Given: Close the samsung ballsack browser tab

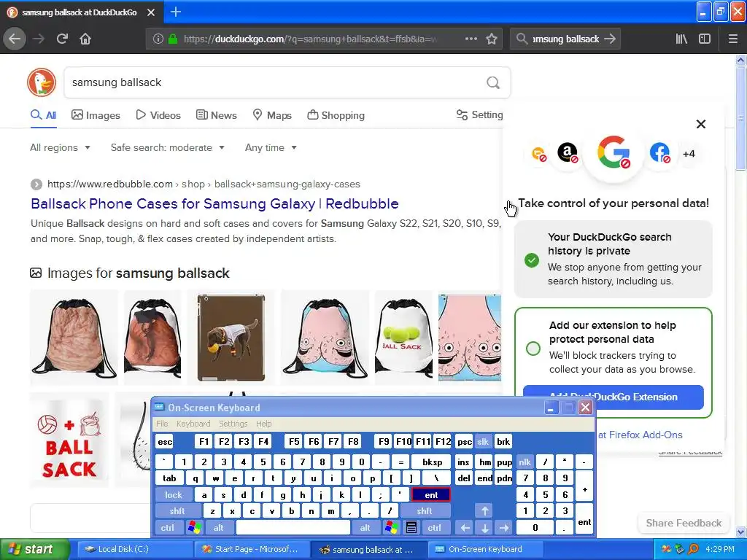Looking at the screenshot, I should [151, 12].
